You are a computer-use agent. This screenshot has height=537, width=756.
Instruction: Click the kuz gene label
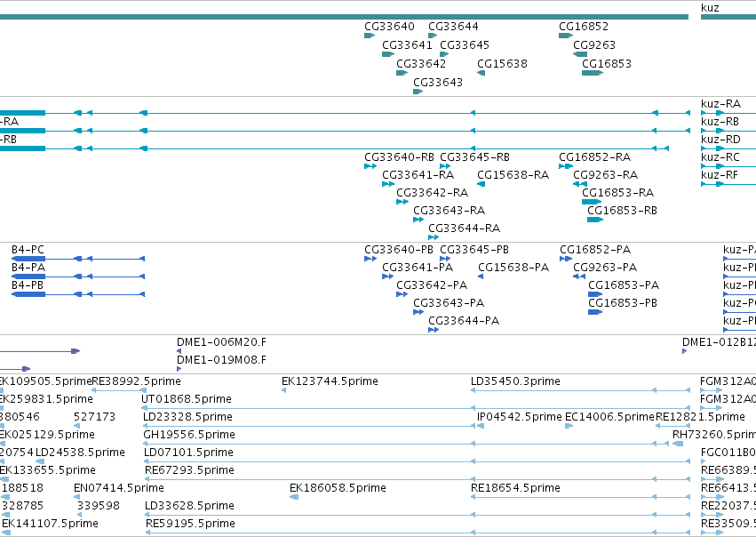710,8
